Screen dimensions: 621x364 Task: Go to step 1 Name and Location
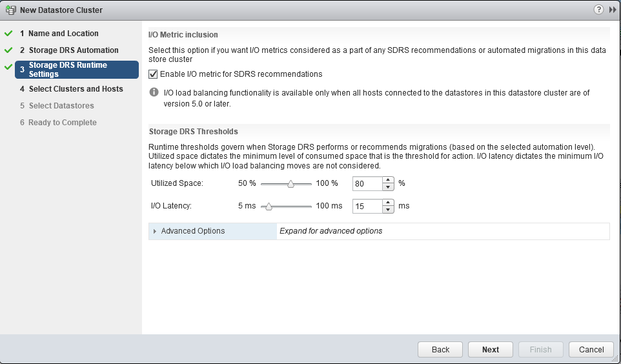(63, 34)
